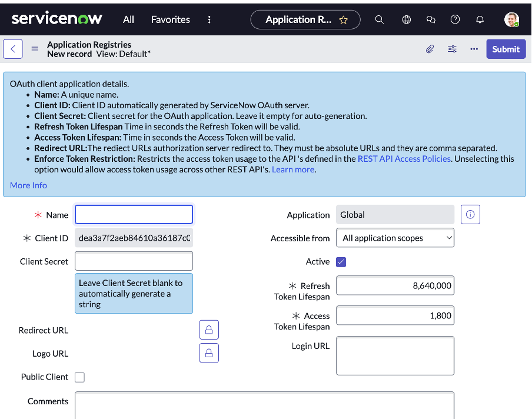Show Application record info icon

[470, 214]
